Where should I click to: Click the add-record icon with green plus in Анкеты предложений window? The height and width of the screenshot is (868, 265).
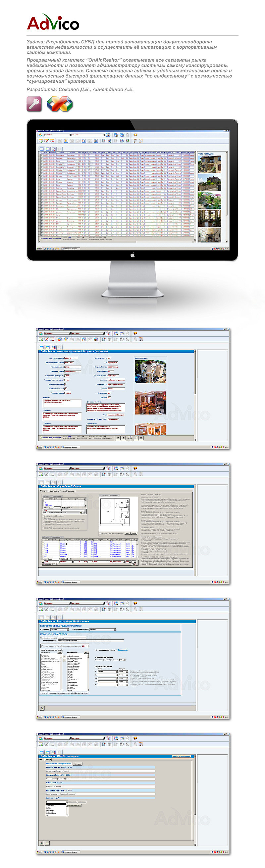pyautogui.click(x=41, y=339)
